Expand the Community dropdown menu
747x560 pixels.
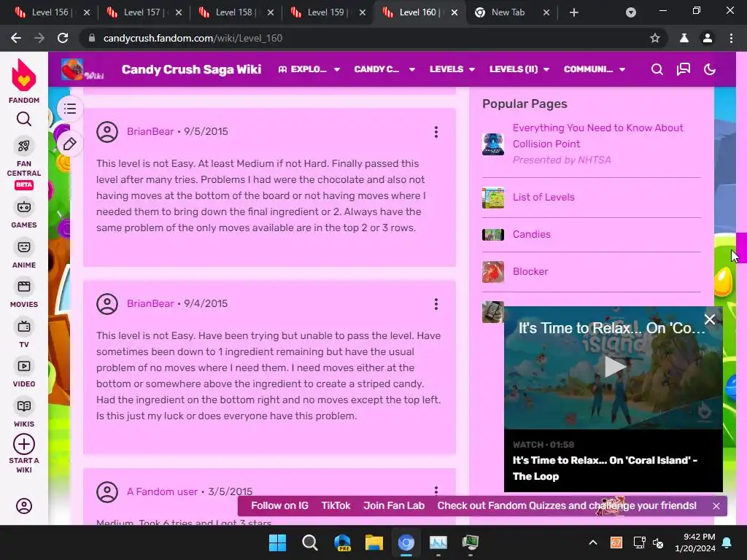594,69
